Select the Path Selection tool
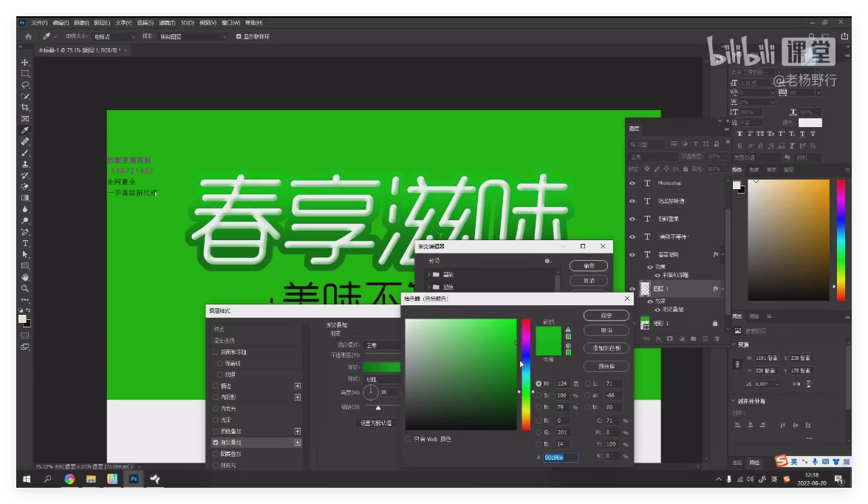This screenshot has width=868, height=504. [x=25, y=255]
